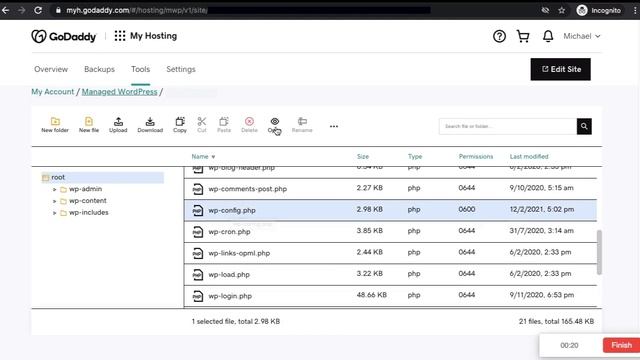Click the Edit Site button
640x360 pixels.
560,69
